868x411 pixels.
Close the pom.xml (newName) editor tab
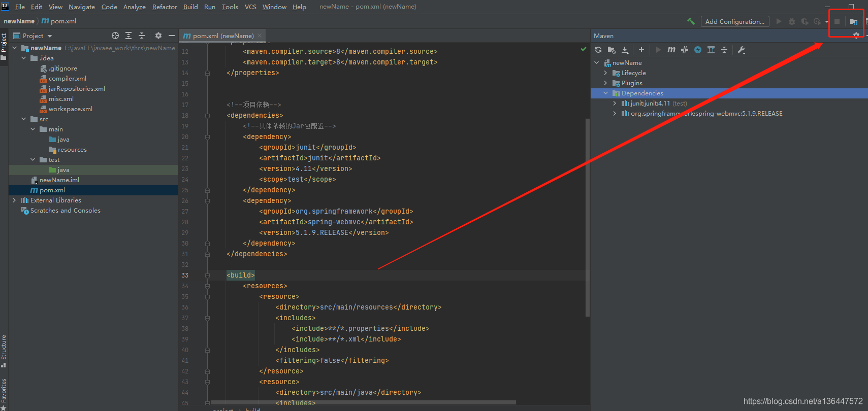coord(260,36)
